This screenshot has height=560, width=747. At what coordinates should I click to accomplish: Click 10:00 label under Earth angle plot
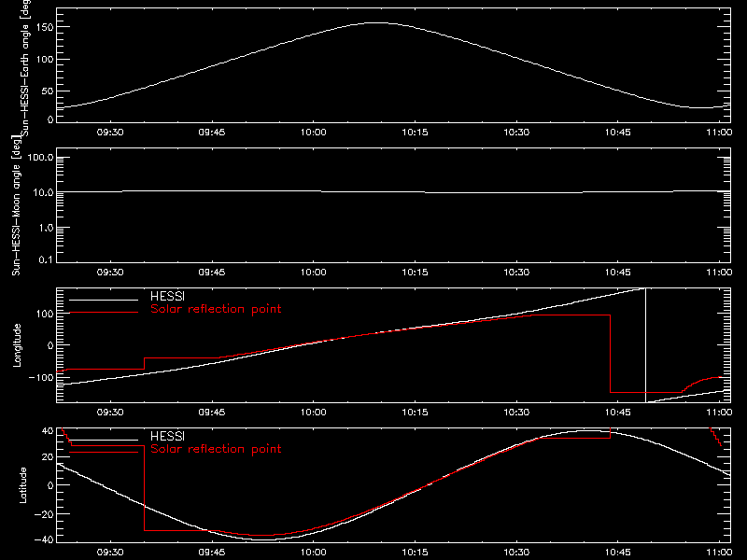pyautogui.click(x=314, y=132)
